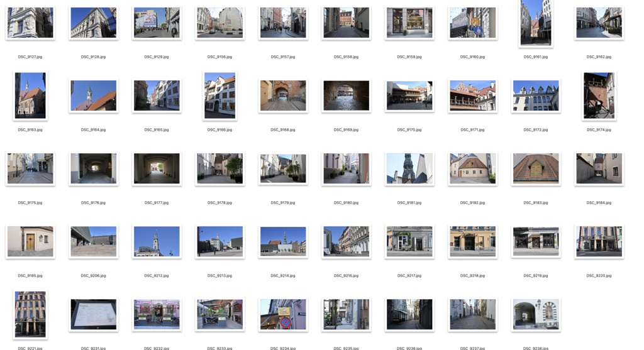644x350 pixels.
Task: Click the DSC_9206.jpg steps thumbnail
Action: tap(93, 242)
